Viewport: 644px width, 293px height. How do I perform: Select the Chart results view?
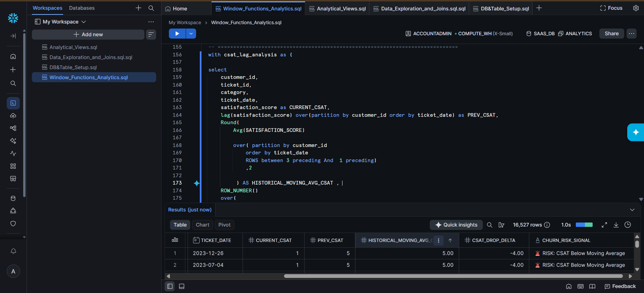tap(202, 225)
